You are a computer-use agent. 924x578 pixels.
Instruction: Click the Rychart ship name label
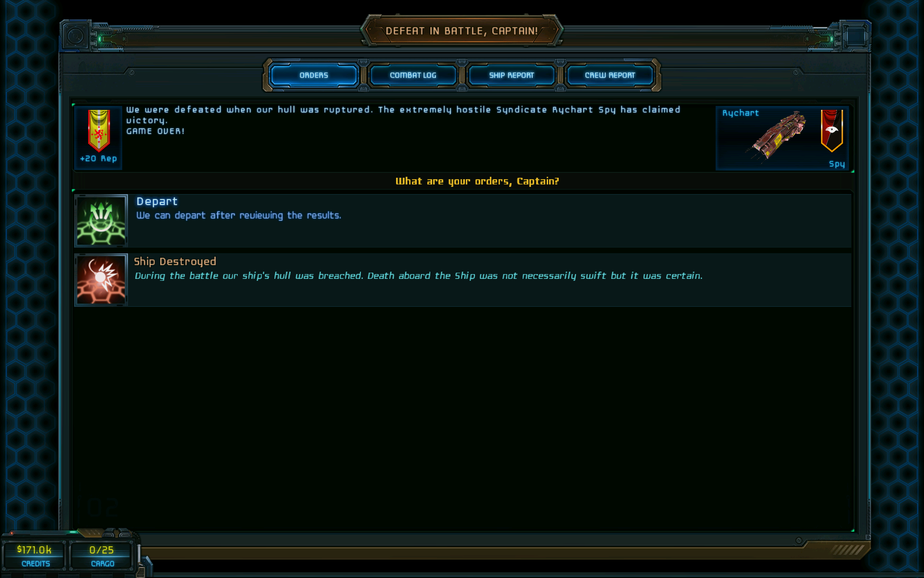click(741, 113)
